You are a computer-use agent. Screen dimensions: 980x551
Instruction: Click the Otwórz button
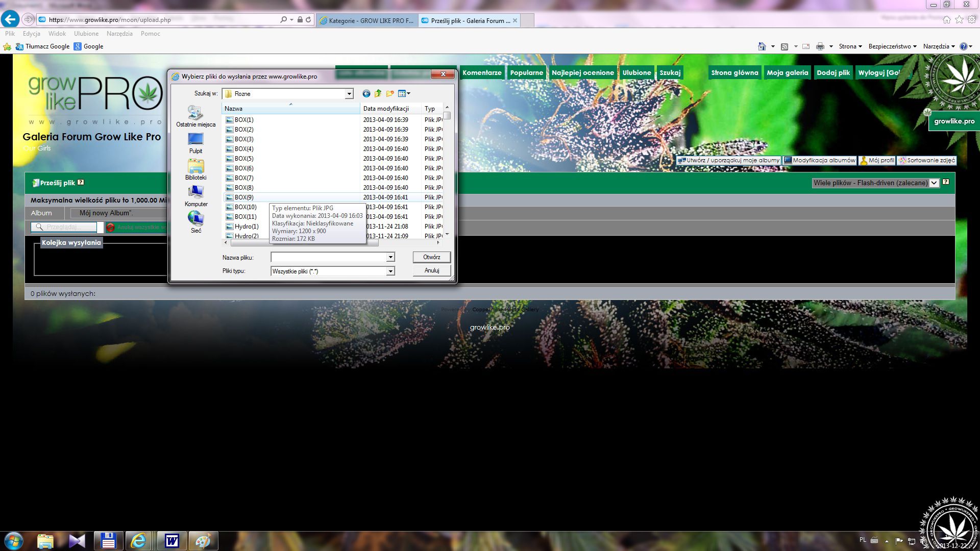click(x=431, y=257)
